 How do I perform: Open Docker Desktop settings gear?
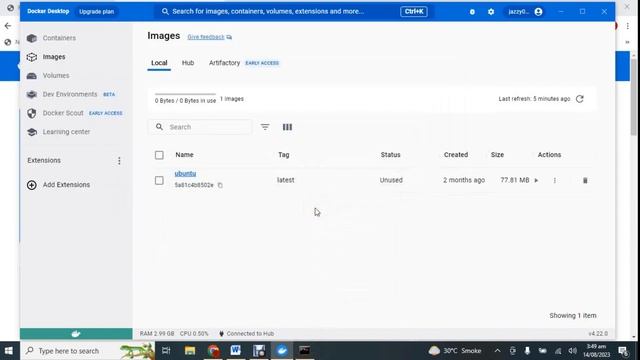[x=491, y=12]
